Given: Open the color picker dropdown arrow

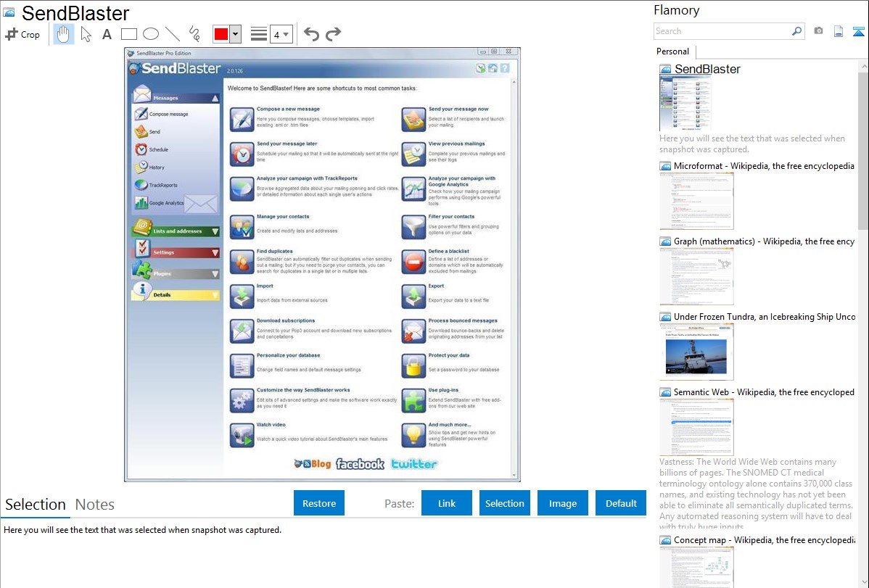Looking at the screenshot, I should click(235, 34).
